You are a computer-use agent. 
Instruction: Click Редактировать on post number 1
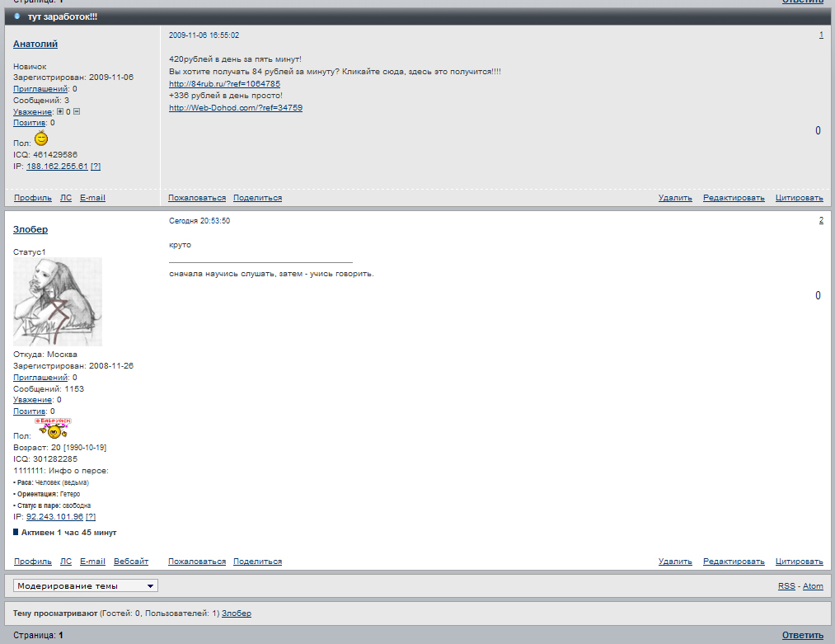tap(734, 198)
